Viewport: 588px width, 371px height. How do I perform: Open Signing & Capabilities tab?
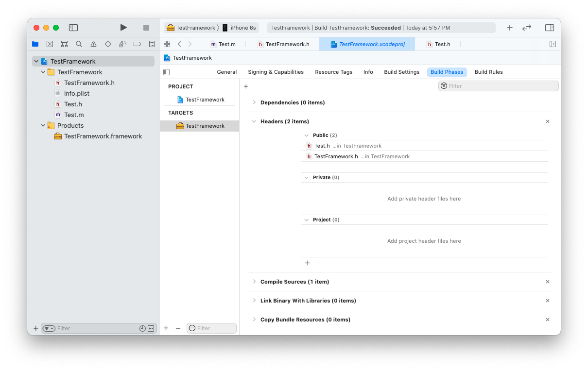pyautogui.click(x=276, y=72)
